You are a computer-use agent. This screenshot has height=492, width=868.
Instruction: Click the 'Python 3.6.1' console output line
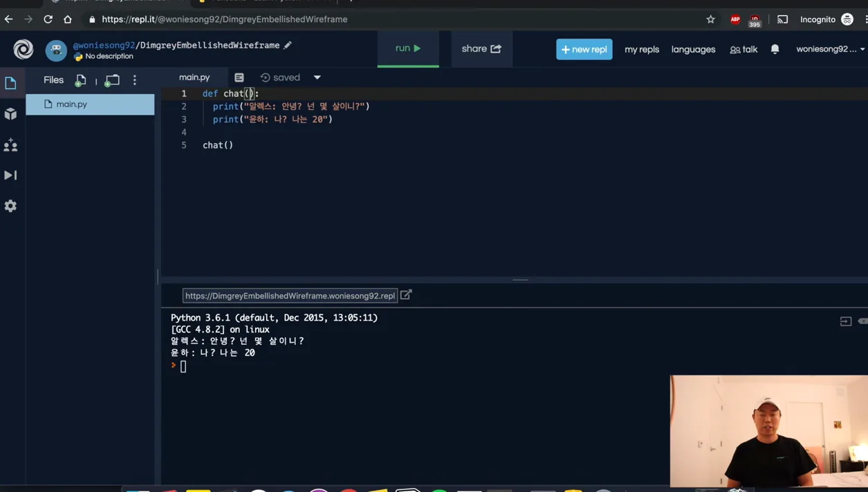pyautogui.click(x=274, y=318)
